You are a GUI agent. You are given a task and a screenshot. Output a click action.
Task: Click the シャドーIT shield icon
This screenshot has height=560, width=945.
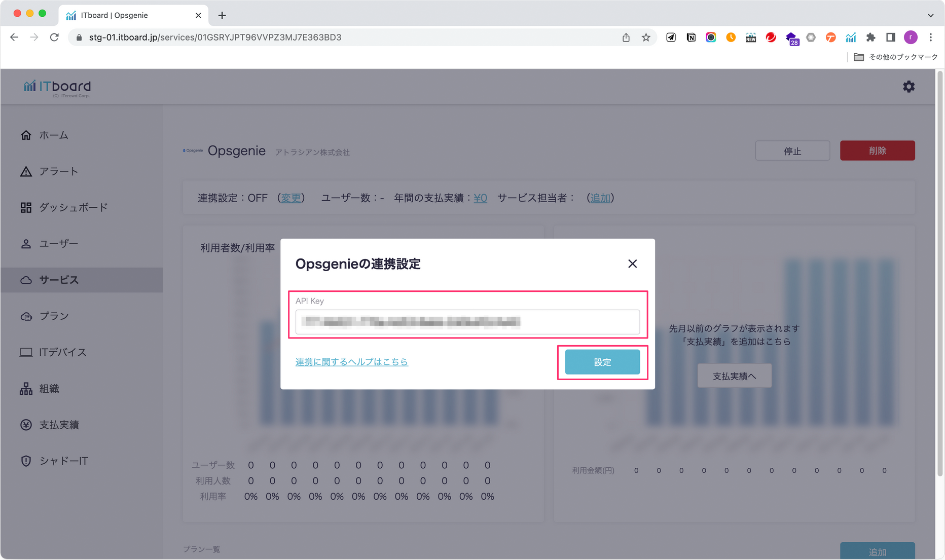point(26,461)
